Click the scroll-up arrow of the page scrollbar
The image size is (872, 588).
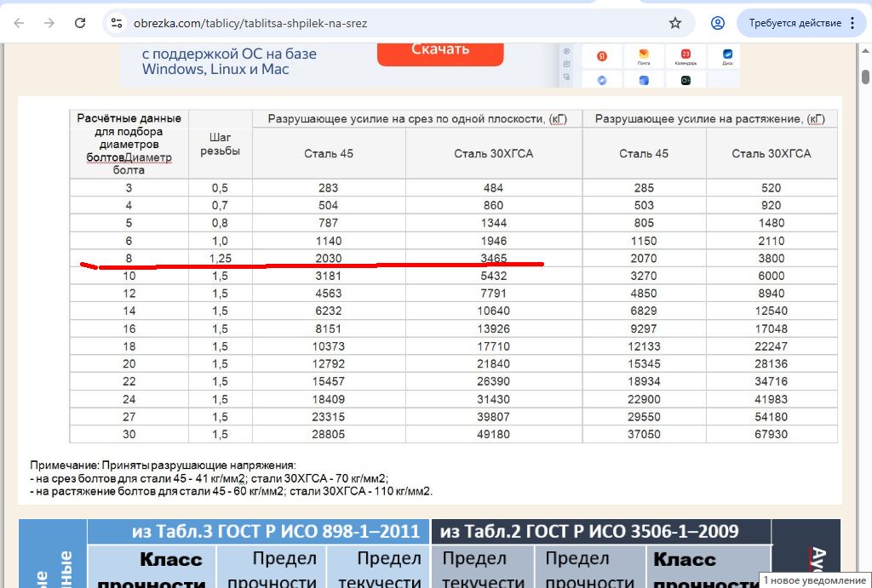coord(865,49)
